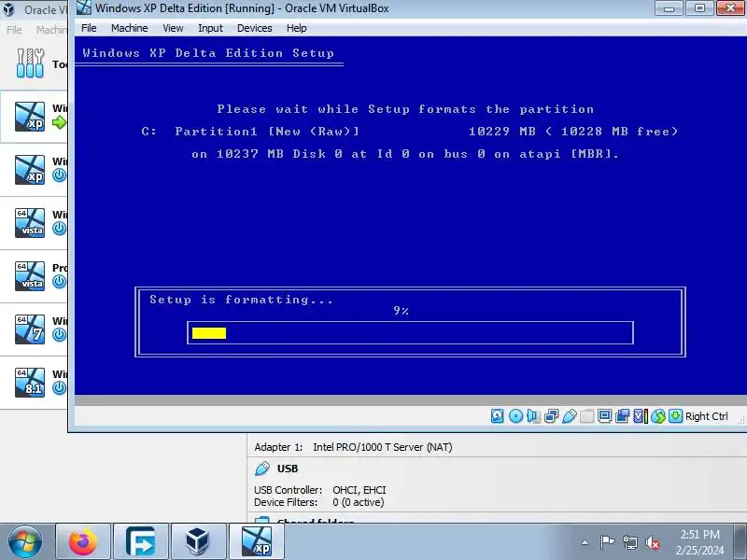Click the display settings status icon

(x=604, y=416)
